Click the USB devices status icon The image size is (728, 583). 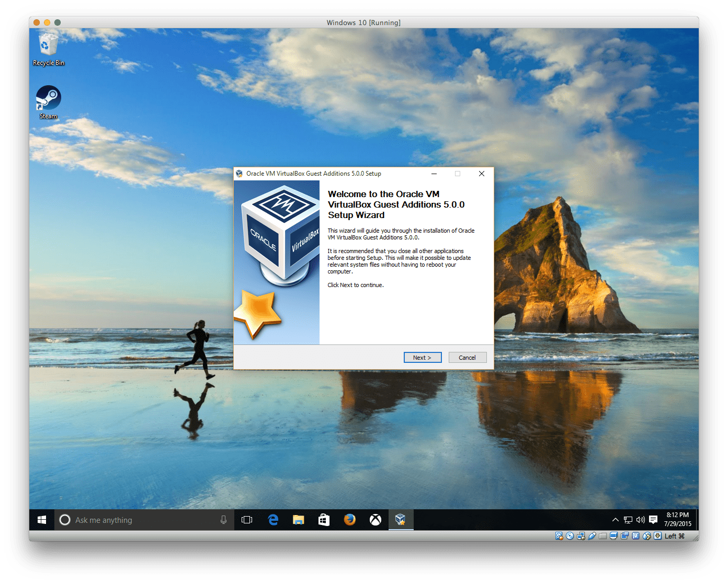coord(591,536)
